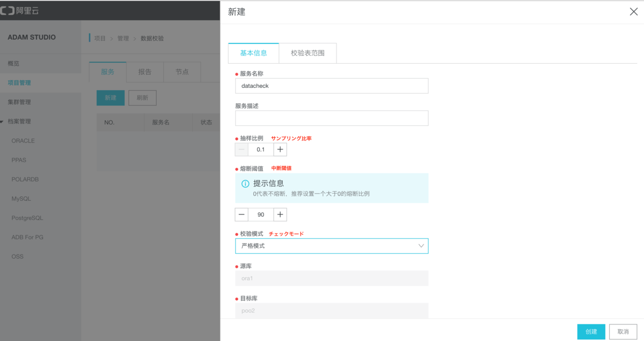644x341 pixels.
Task: Open MySQL under 档案管理
Action: pyautogui.click(x=21, y=199)
